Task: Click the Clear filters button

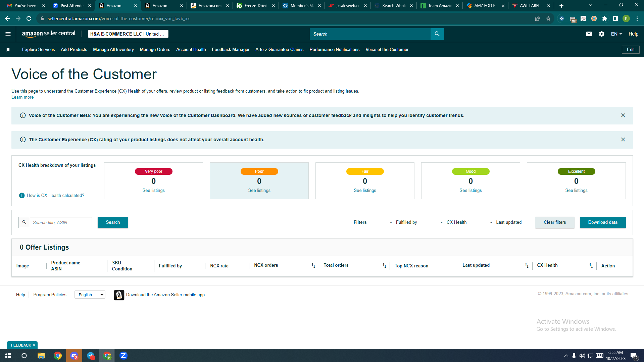Action: 555,222
